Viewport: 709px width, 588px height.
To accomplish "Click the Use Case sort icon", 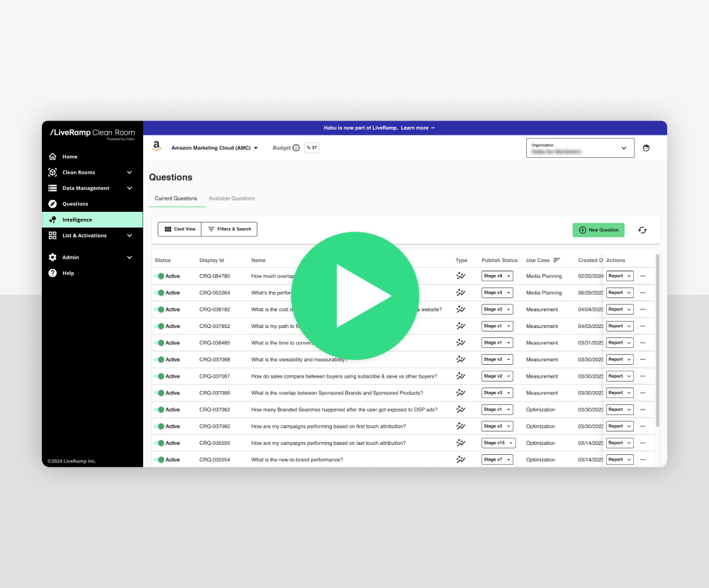I will coord(557,260).
